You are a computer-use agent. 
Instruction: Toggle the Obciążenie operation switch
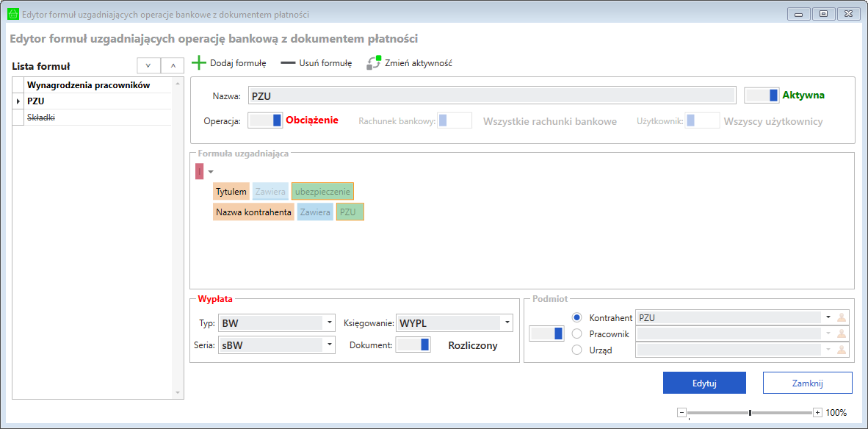pyautogui.click(x=265, y=120)
